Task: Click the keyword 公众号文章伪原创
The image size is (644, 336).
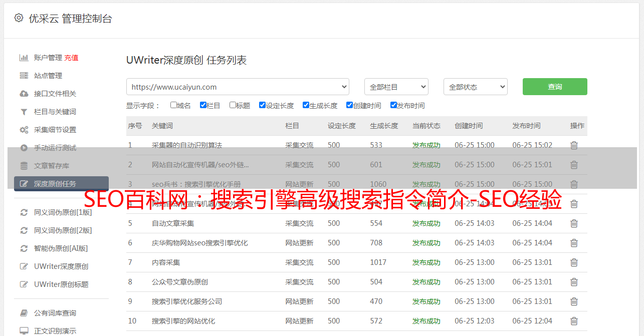Action: click(x=180, y=282)
